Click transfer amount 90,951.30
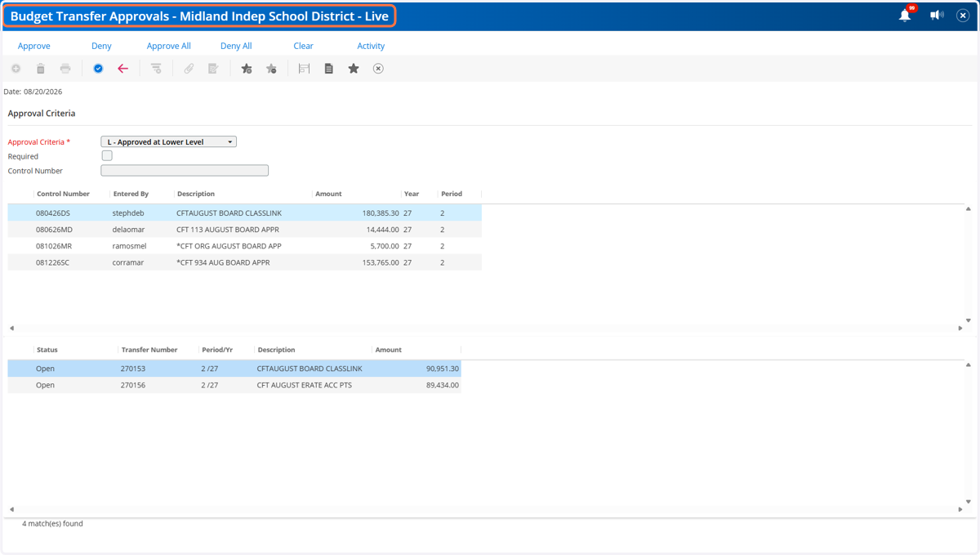This screenshot has width=980, height=555. pyautogui.click(x=443, y=369)
